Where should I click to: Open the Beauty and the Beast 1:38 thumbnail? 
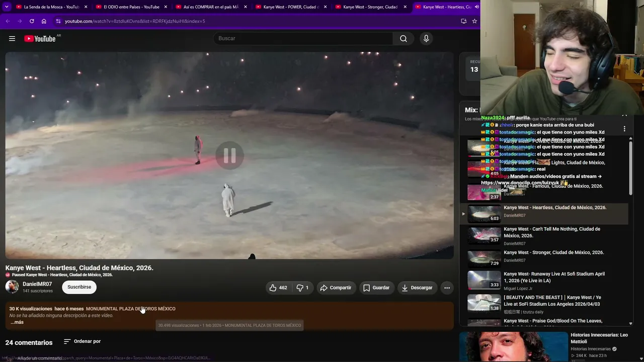484,303
